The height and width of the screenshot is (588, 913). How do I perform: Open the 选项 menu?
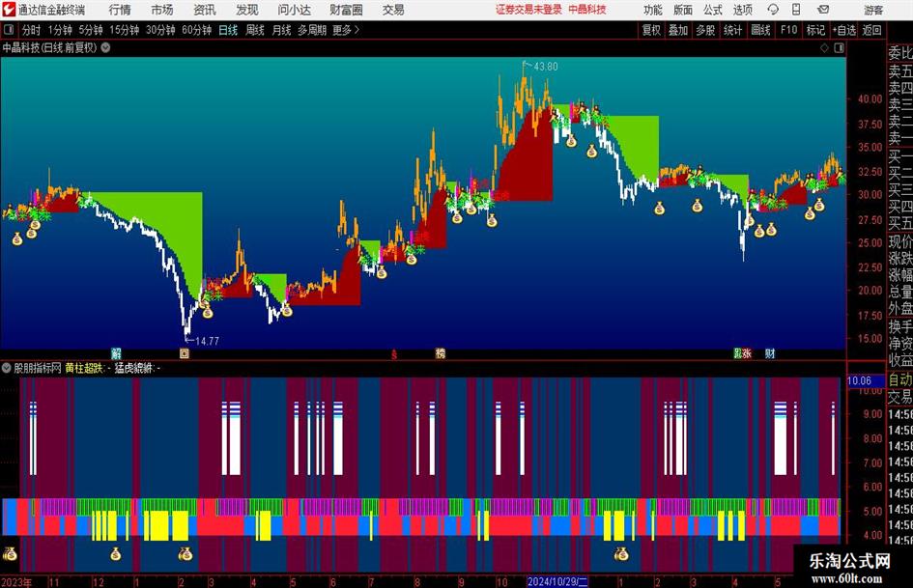tap(742, 10)
